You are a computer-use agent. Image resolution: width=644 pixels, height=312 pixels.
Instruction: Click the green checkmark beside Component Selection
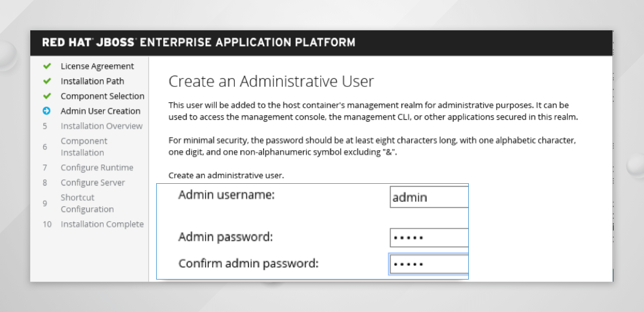click(47, 96)
